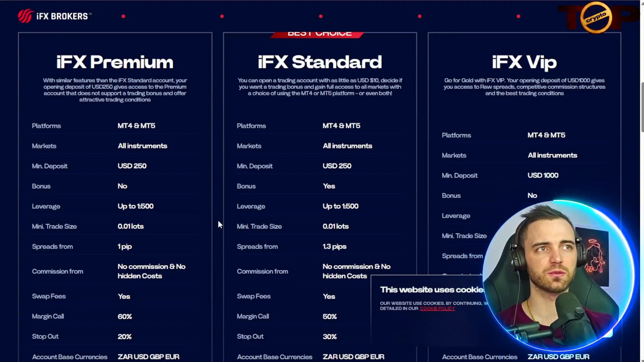Click Premium 'No' bonus value
Screen dimensions: 644x362
click(122, 186)
